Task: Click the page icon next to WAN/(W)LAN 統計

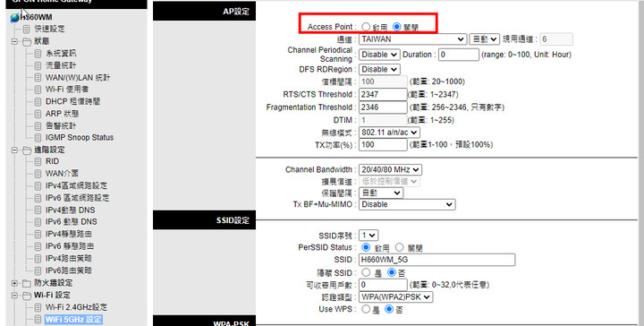Action: click(x=38, y=78)
